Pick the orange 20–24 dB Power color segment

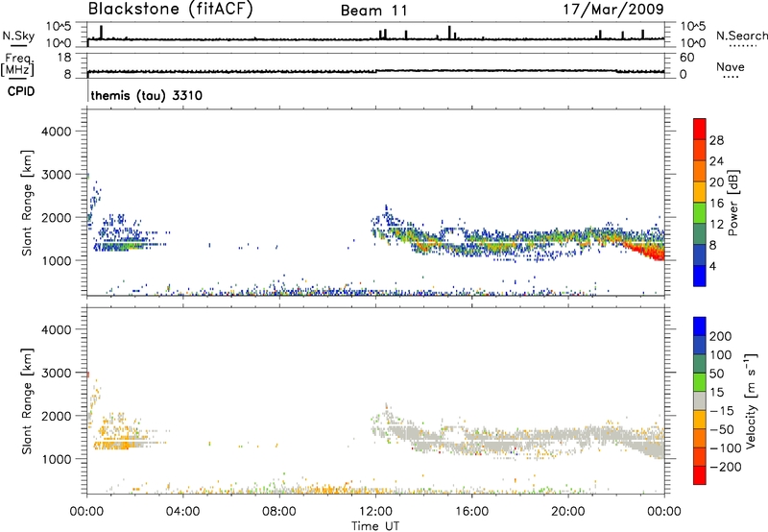[x=700, y=171]
